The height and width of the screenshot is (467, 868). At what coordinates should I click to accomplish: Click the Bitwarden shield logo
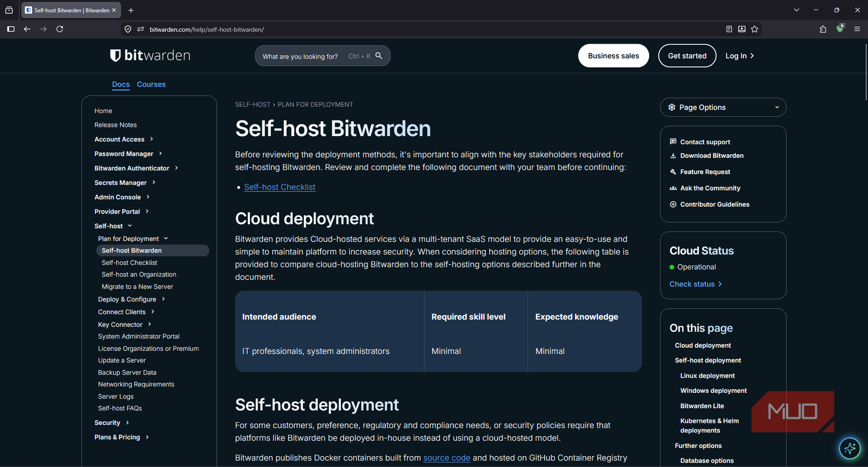115,55
